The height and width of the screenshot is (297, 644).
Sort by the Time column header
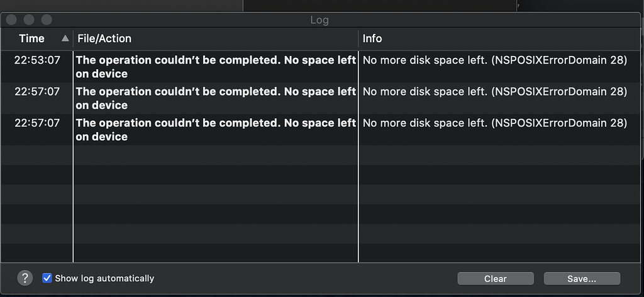tap(31, 38)
